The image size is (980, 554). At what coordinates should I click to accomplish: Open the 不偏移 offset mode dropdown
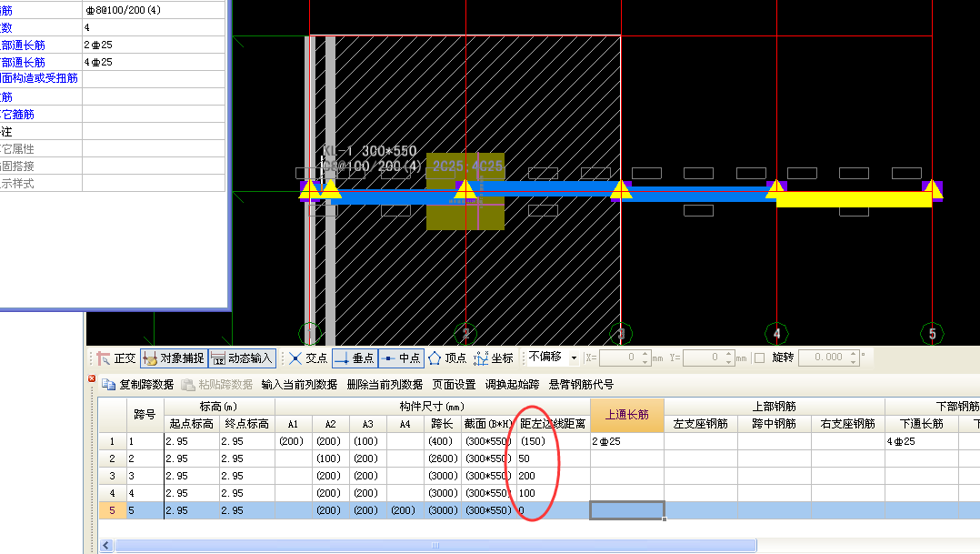click(x=574, y=358)
